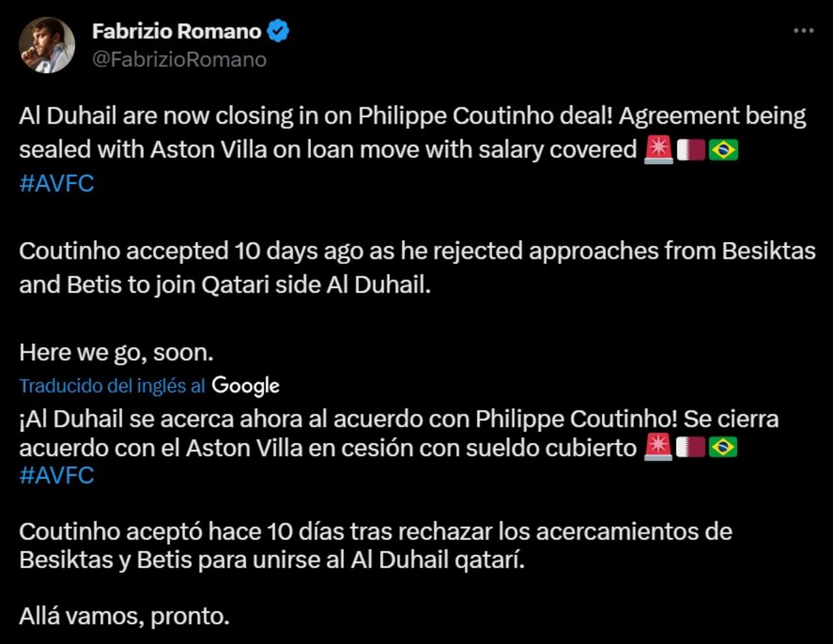Click the English tweet body text
The image size is (833, 644).
click(x=390, y=132)
